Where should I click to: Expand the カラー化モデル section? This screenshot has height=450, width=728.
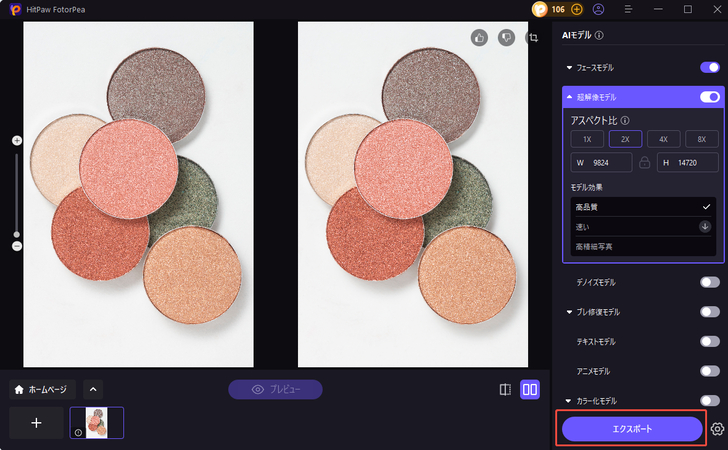(x=570, y=401)
